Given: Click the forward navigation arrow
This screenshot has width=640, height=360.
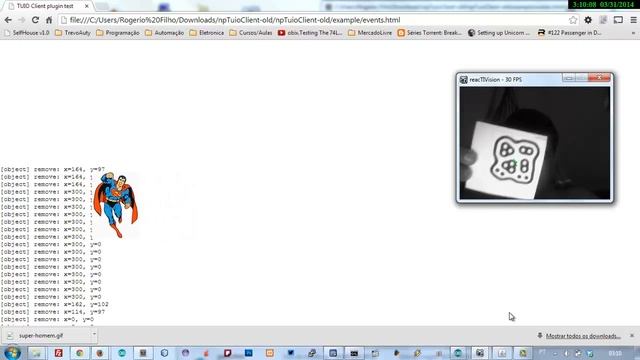Looking at the screenshot, I should (22, 20).
